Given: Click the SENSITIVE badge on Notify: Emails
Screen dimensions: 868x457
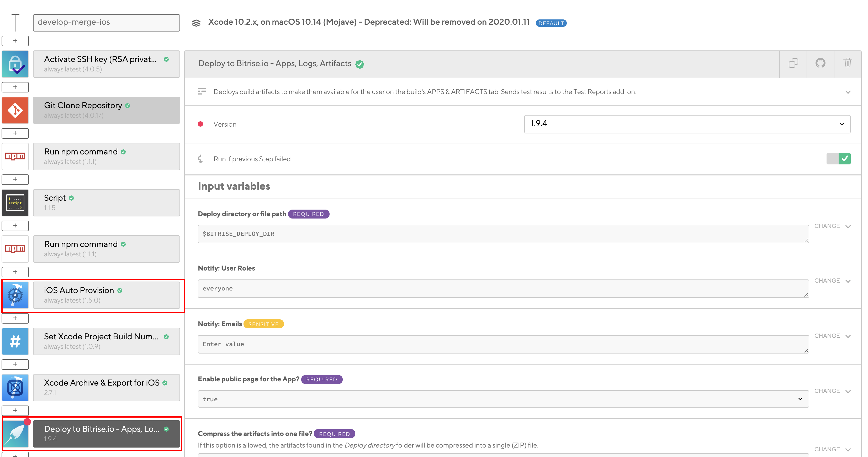Looking at the screenshot, I should (263, 324).
